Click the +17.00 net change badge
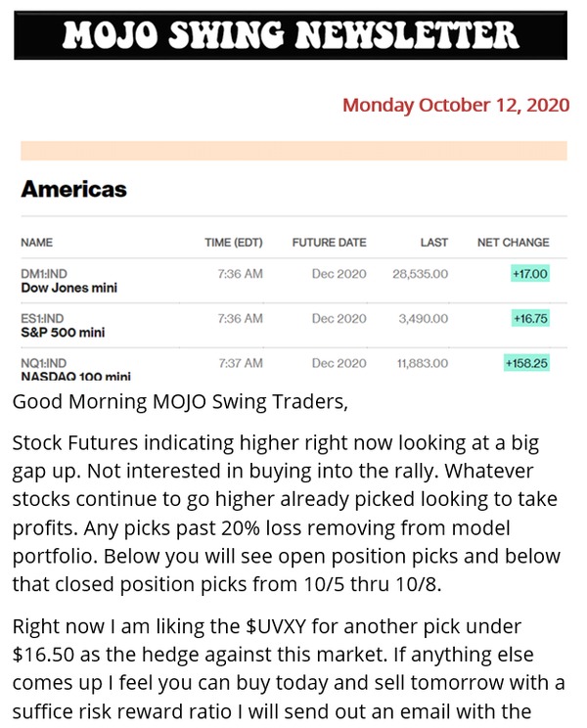This screenshot has width=587, height=728. click(529, 274)
